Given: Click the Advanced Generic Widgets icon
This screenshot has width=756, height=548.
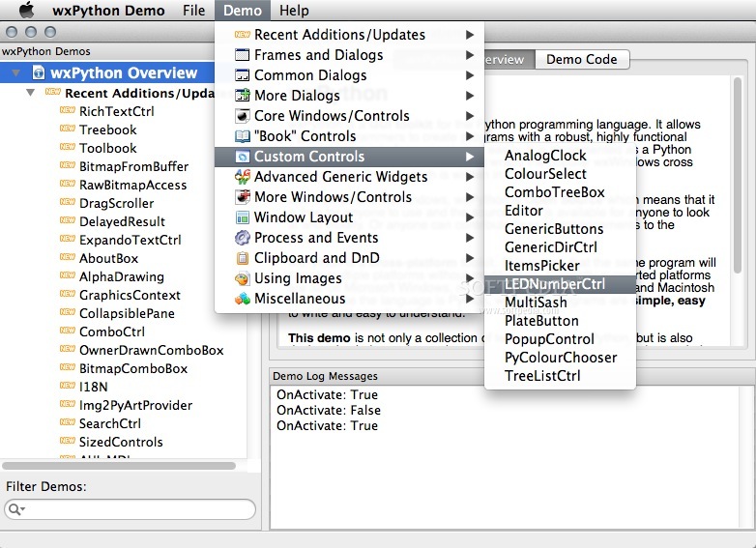Looking at the screenshot, I should click(242, 177).
